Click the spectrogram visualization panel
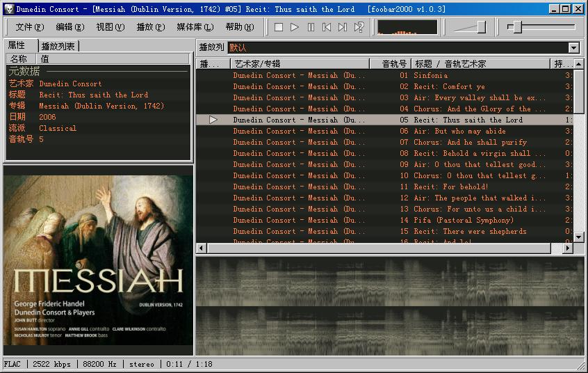This screenshot has height=373, width=588. 390,305
